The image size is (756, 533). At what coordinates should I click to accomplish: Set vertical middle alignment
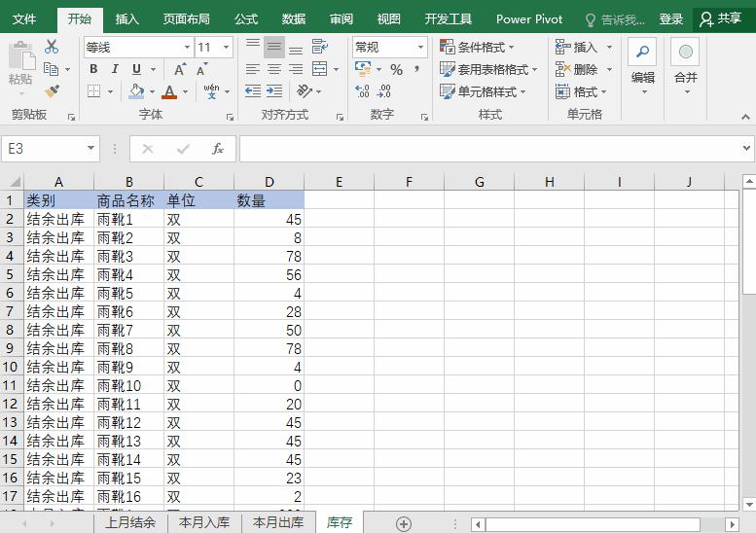[274, 47]
